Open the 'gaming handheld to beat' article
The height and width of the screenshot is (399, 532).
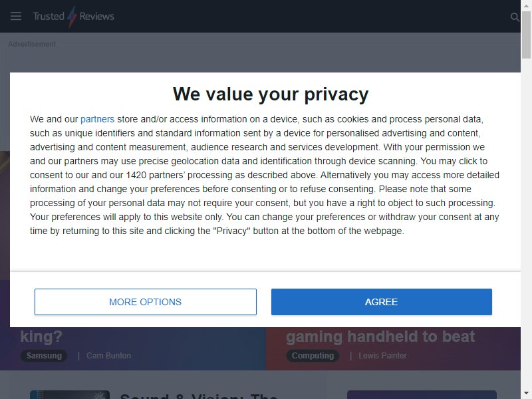(380, 336)
